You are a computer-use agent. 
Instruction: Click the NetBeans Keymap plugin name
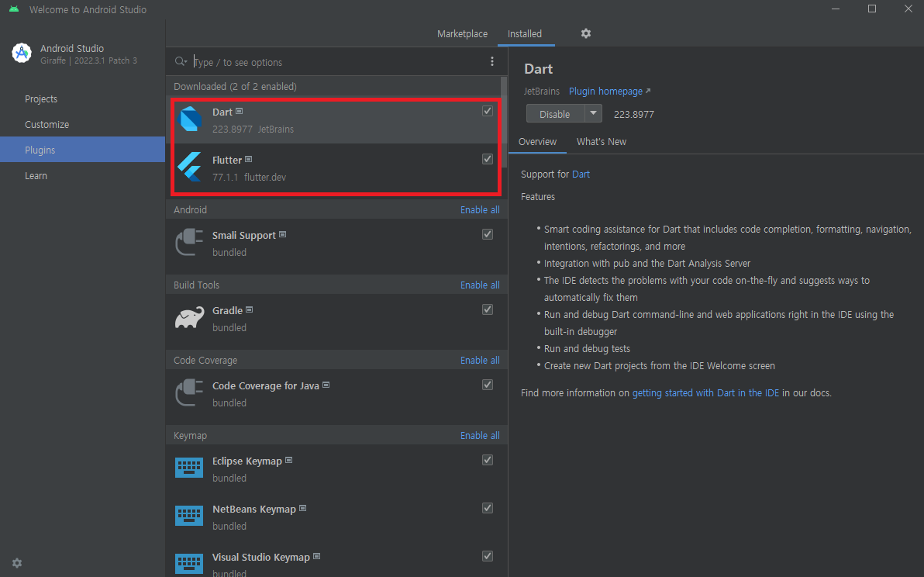[254, 509]
